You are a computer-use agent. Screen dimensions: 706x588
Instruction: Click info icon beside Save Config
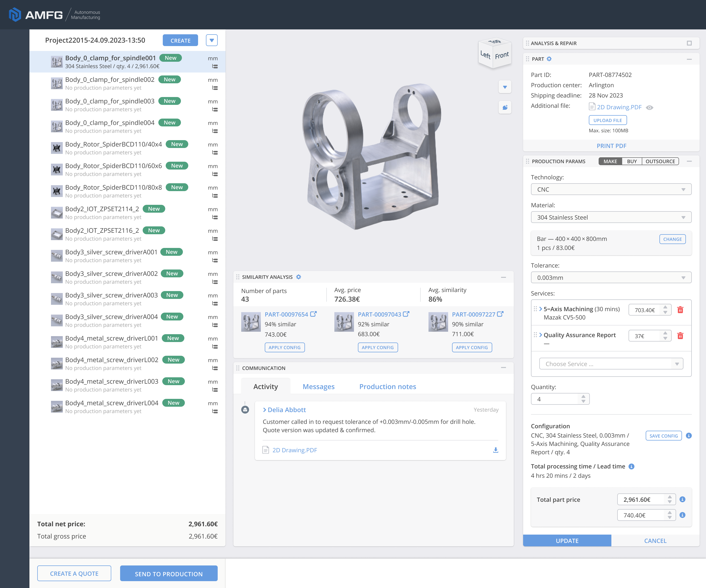(x=689, y=435)
